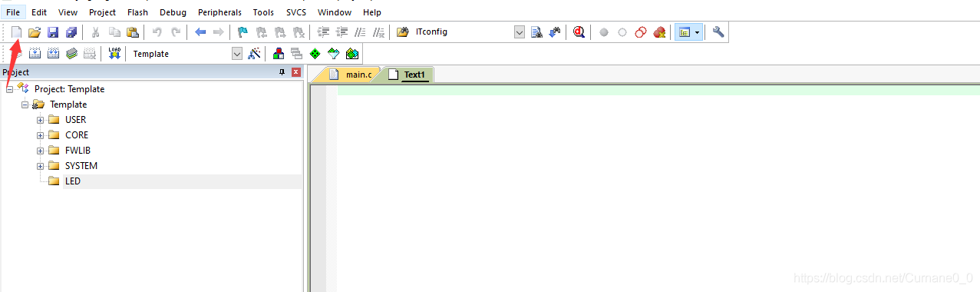
Task: Disable all breakpoints icon
Action: [641, 32]
